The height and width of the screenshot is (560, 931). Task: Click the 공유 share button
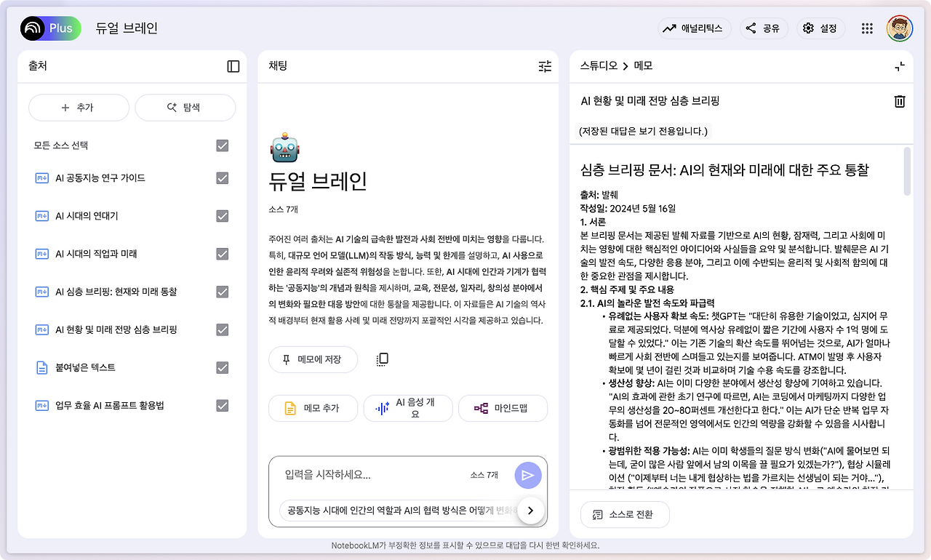(x=763, y=28)
